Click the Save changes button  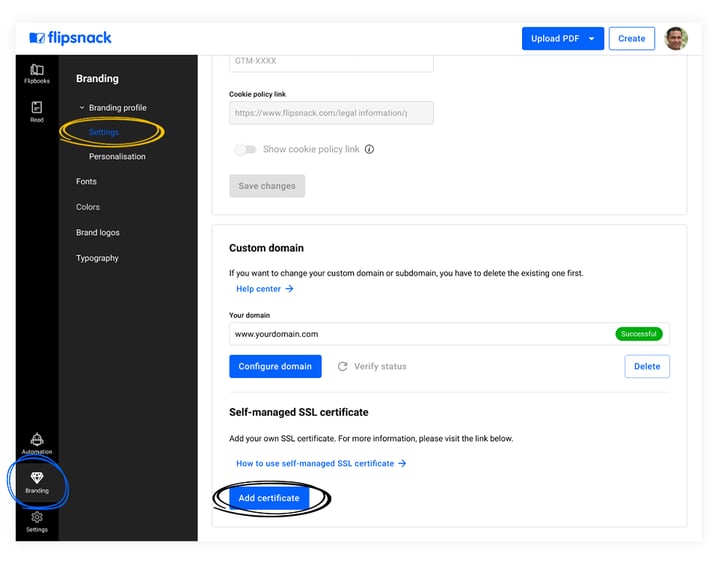pyautogui.click(x=267, y=186)
